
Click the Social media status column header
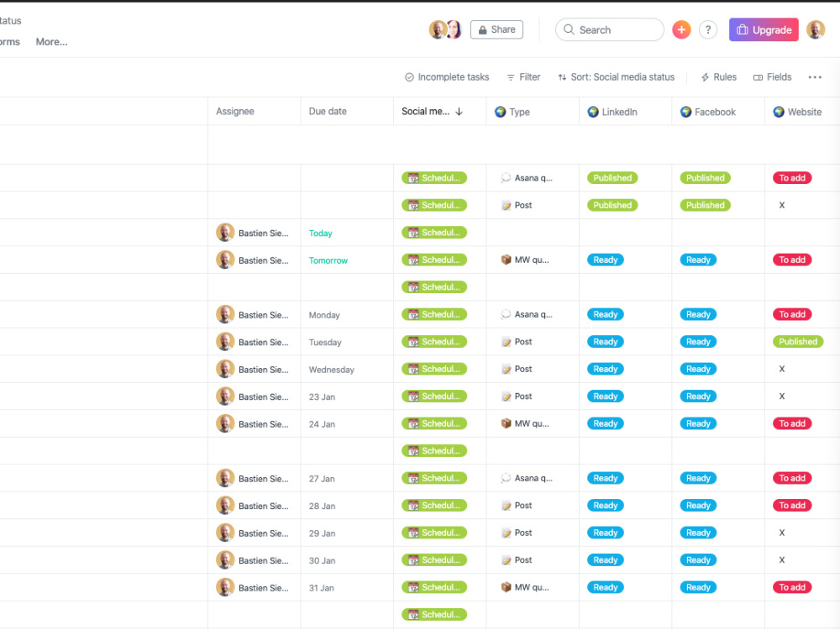(x=440, y=112)
